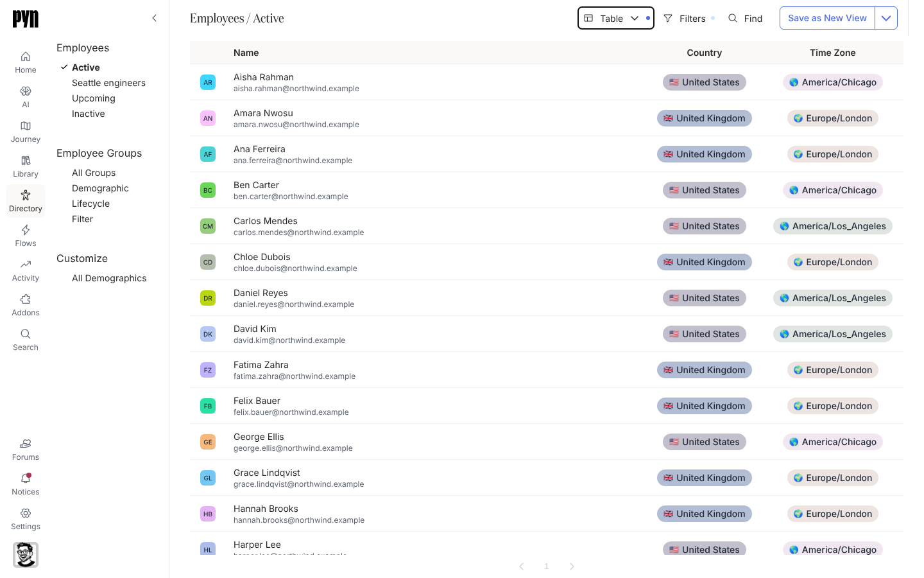Expand the Save as New View arrow
This screenshot has width=924, height=578.
[x=886, y=18]
